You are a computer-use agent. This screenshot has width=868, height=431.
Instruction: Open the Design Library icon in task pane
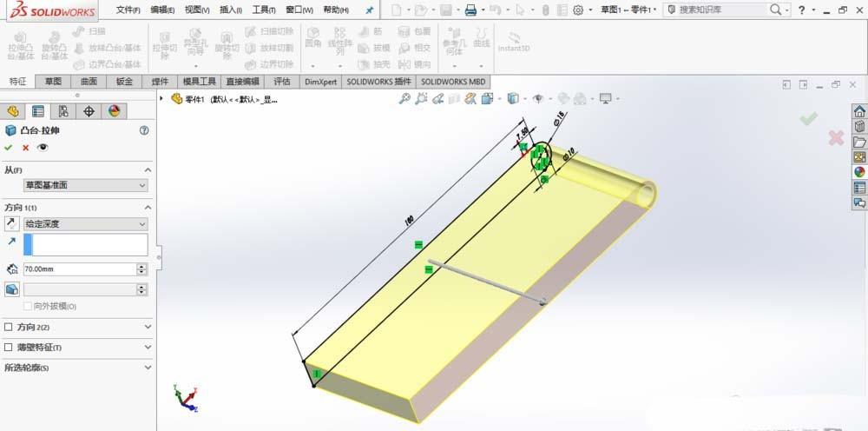click(859, 126)
